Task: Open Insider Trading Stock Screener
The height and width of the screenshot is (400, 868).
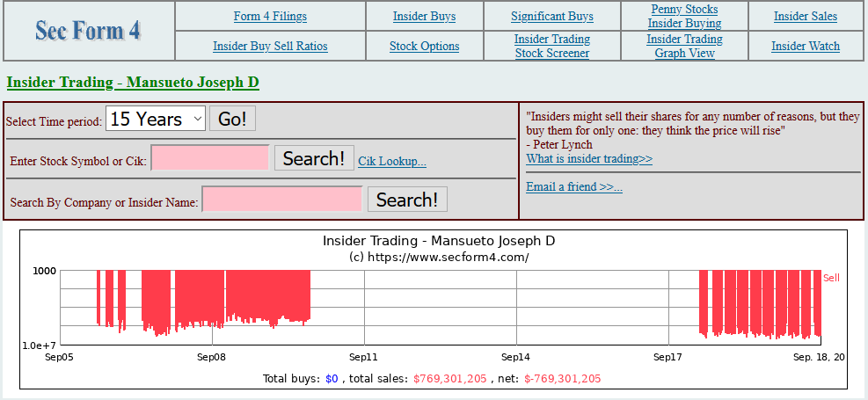Action: point(552,46)
